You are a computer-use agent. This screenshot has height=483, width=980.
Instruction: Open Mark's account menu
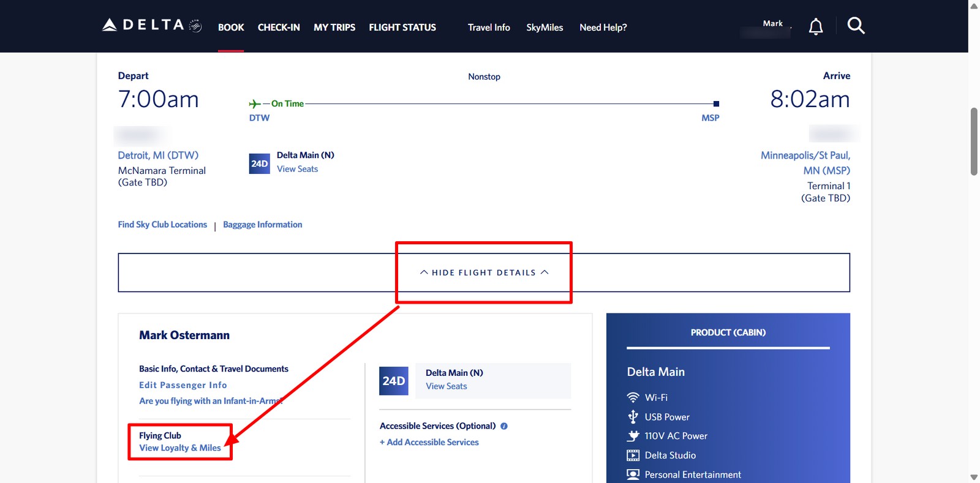click(772, 23)
